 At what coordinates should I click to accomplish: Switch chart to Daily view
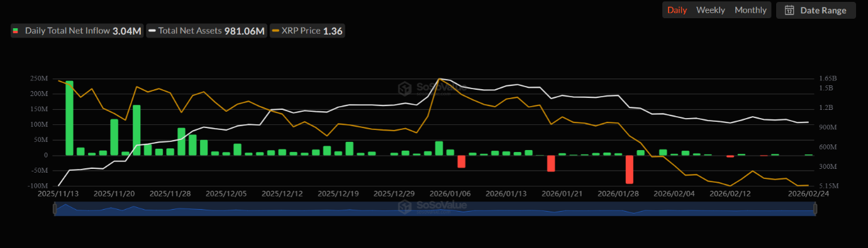677,10
